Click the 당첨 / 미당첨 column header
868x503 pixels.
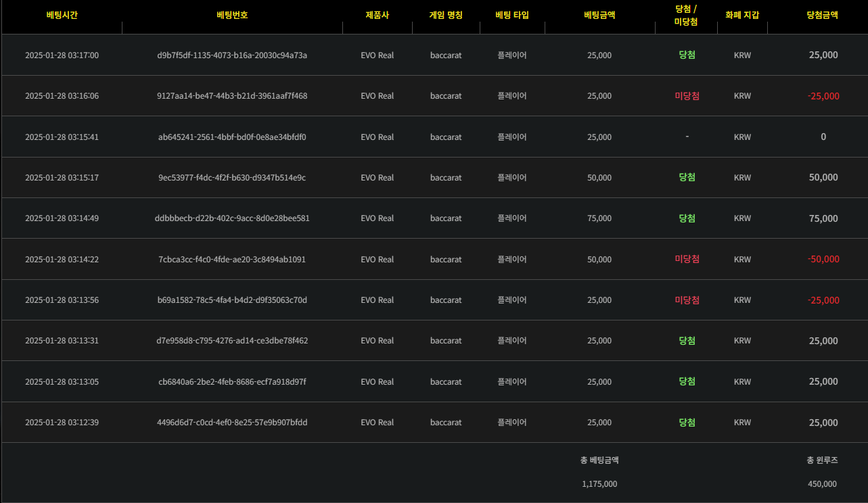point(687,16)
